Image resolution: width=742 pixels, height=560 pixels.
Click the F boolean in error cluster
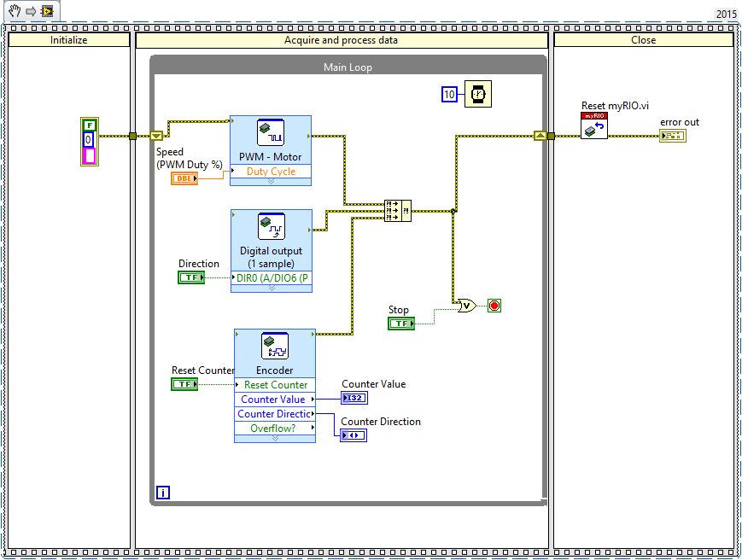click(90, 125)
